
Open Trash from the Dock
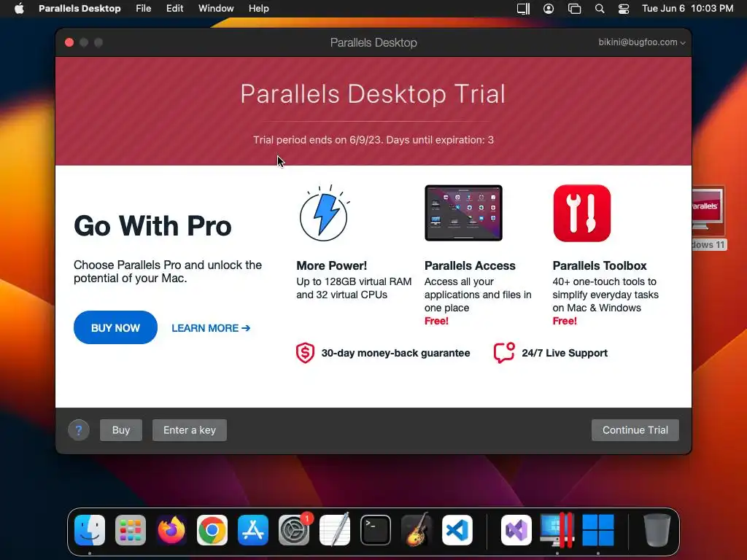pyautogui.click(x=657, y=530)
